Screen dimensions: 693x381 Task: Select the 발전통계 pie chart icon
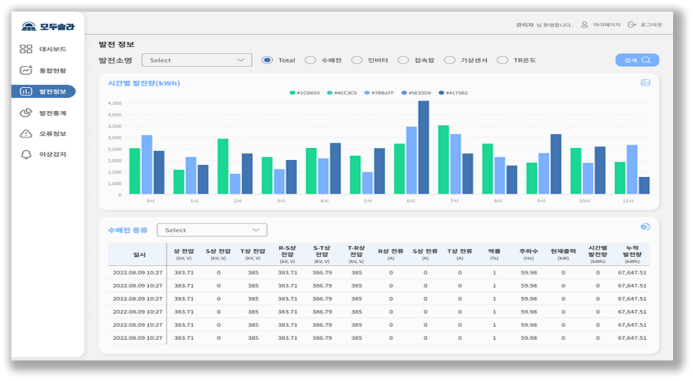(26, 113)
